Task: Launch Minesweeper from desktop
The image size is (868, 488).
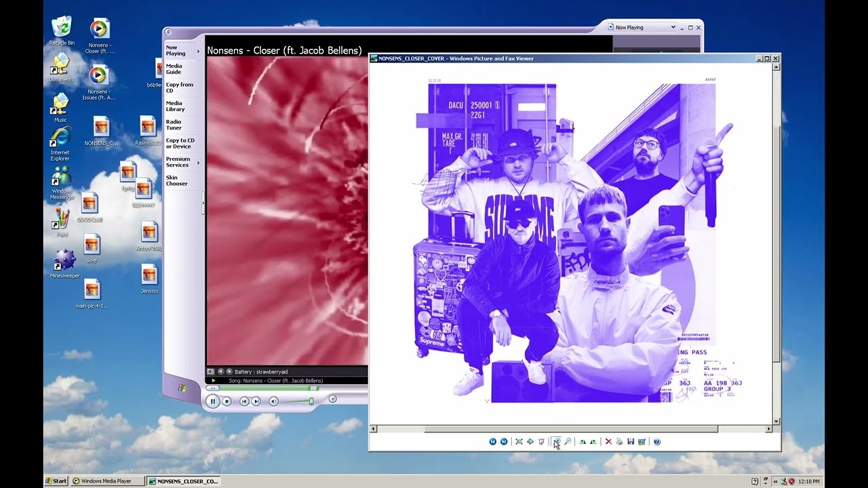Action: tap(65, 263)
